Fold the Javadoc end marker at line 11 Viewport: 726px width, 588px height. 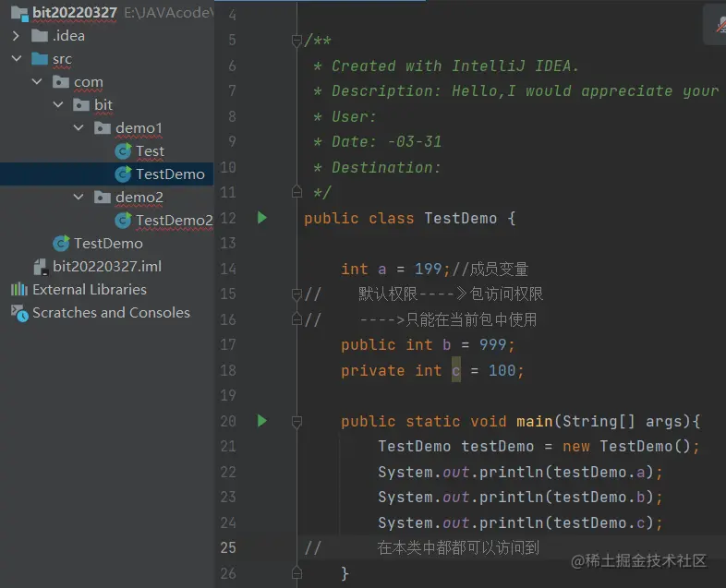[296, 191]
